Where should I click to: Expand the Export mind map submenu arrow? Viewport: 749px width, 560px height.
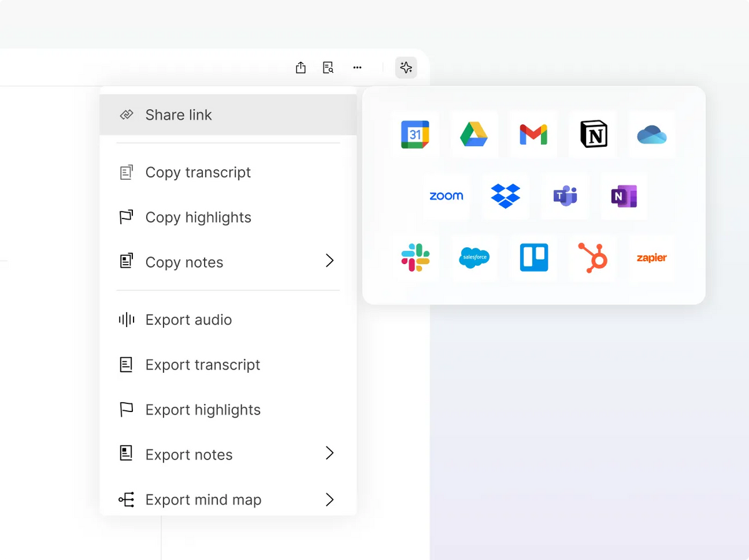pos(330,499)
